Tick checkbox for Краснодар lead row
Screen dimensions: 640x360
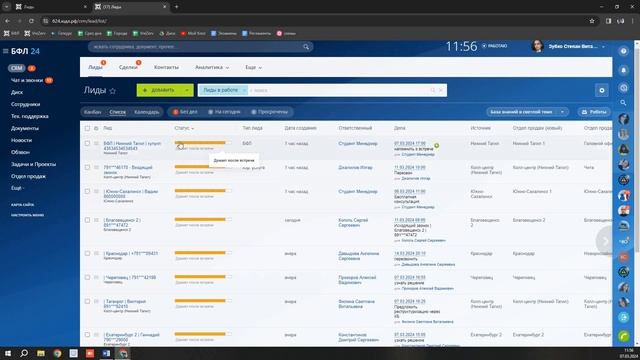pos(87,253)
